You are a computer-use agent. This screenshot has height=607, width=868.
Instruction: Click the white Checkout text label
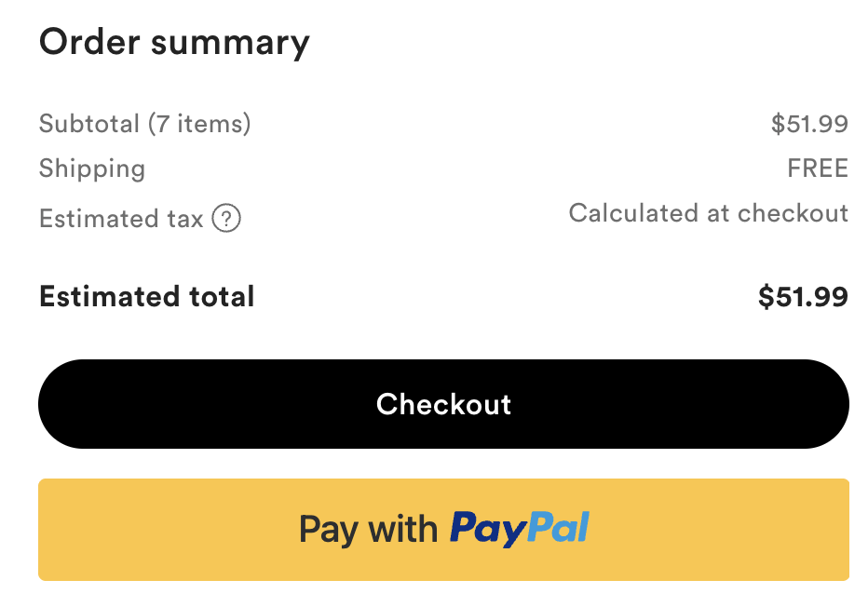(x=443, y=404)
